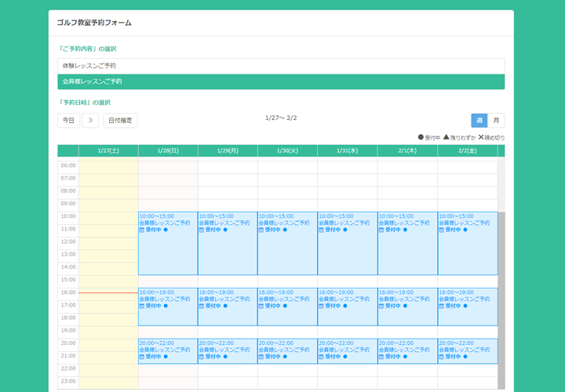Click the 1/30(火) column header
This screenshot has height=392, width=565.
click(x=287, y=151)
